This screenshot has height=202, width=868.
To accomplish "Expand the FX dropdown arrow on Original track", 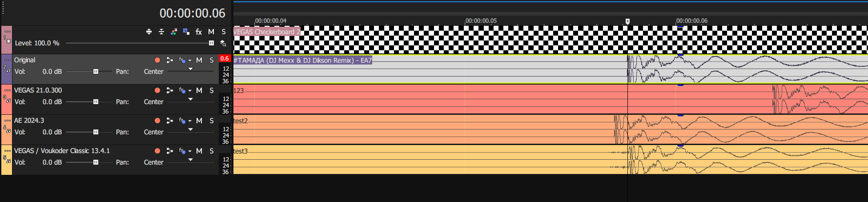I will click(x=190, y=61).
